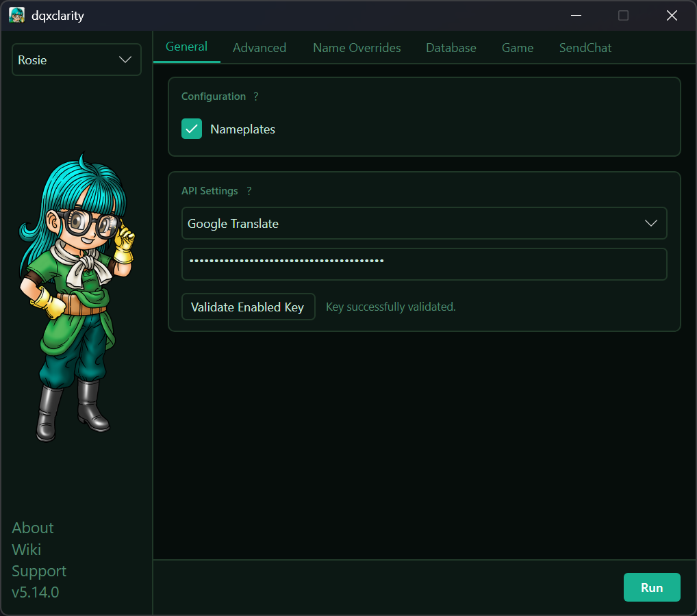Click the Key successfully validated message
This screenshot has height=616, width=697.
(391, 307)
